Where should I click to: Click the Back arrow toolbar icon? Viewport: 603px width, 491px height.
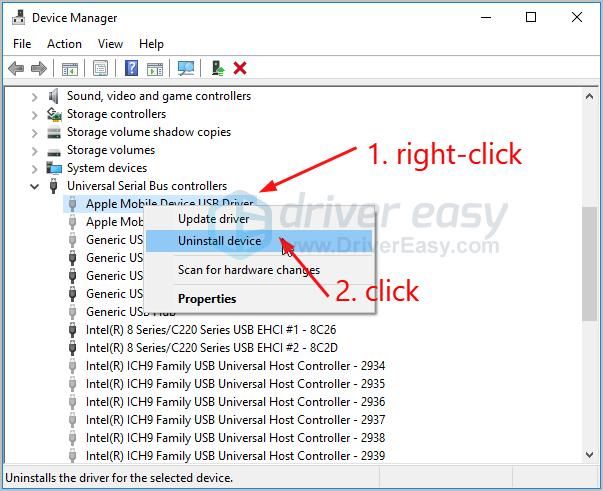coord(16,68)
